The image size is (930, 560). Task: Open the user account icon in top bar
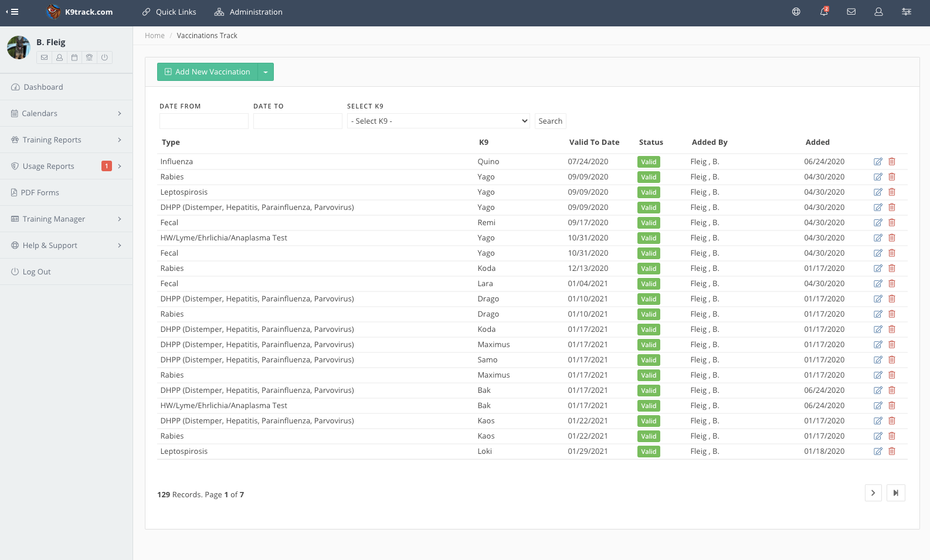[x=878, y=12]
